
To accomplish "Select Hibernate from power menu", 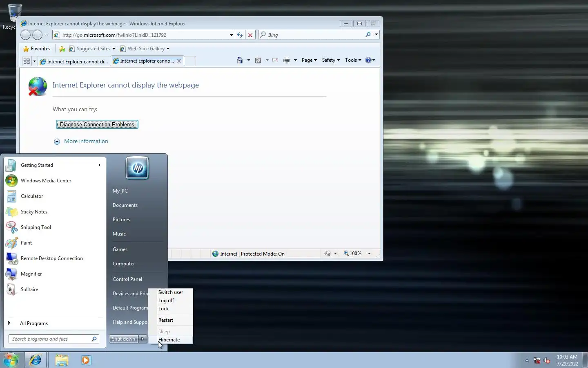I will 171,340.
